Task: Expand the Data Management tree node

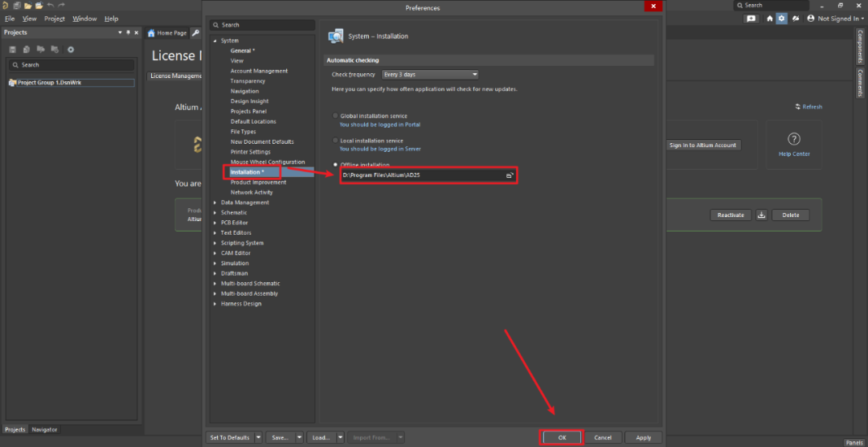Action: [x=215, y=203]
